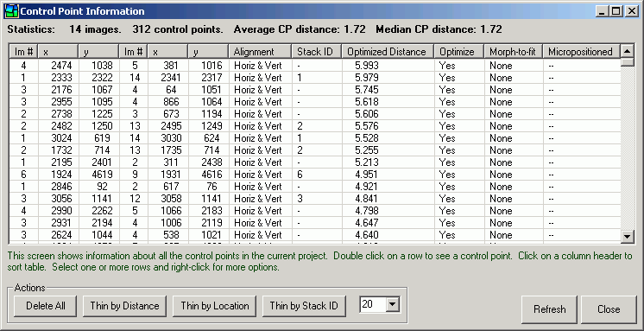Sort by second Im # column header

coord(134,52)
